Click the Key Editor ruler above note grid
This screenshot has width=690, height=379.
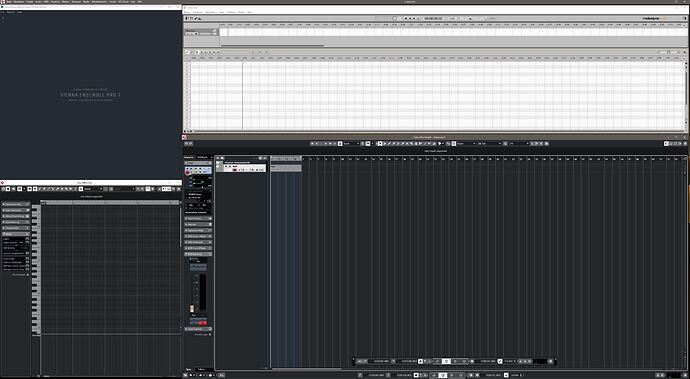[x=110, y=202]
